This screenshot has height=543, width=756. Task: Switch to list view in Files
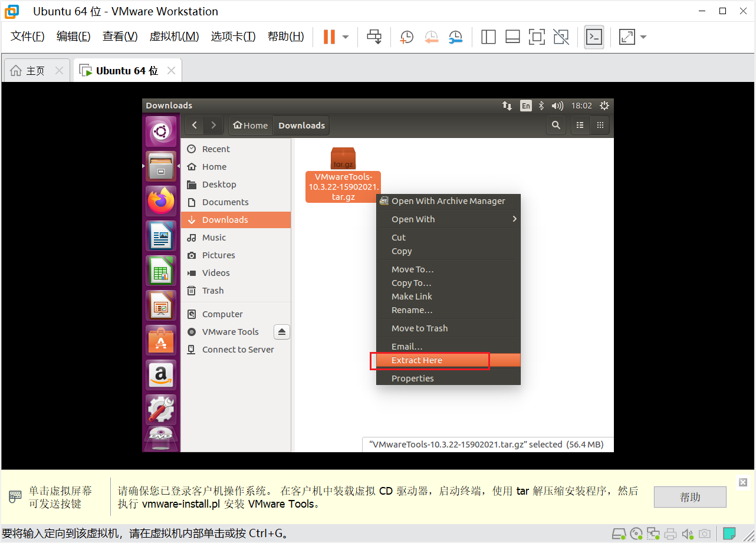[x=580, y=125]
